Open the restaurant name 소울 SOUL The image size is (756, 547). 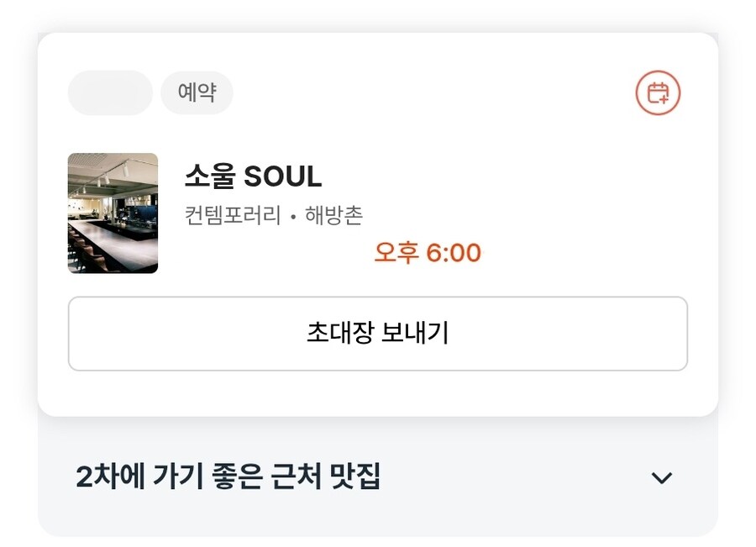tap(252, 176)
